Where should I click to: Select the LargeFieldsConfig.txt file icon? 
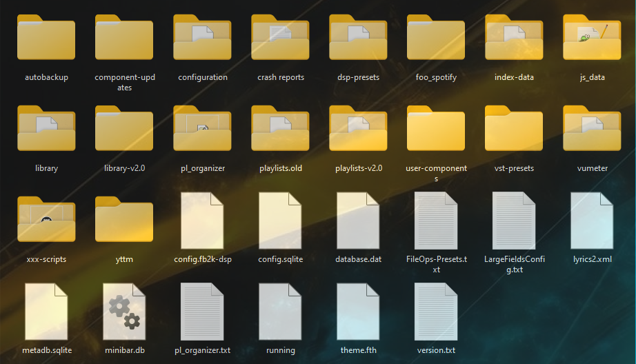(514, 221)
